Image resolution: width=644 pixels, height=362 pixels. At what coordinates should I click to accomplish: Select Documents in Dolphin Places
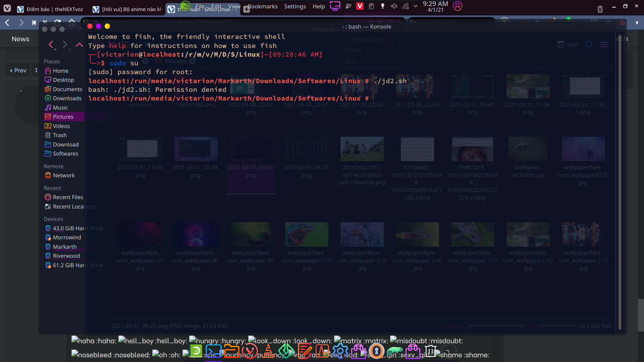click(x=64, y=89)
